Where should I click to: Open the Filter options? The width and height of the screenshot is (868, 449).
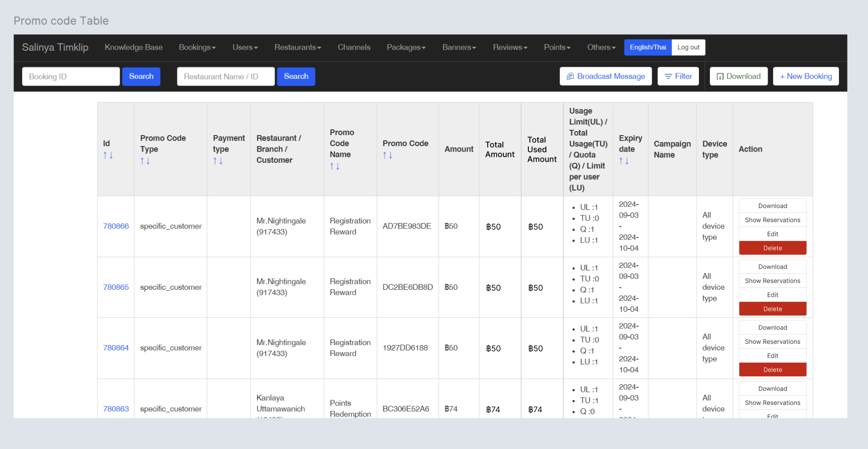pos(678,76)
